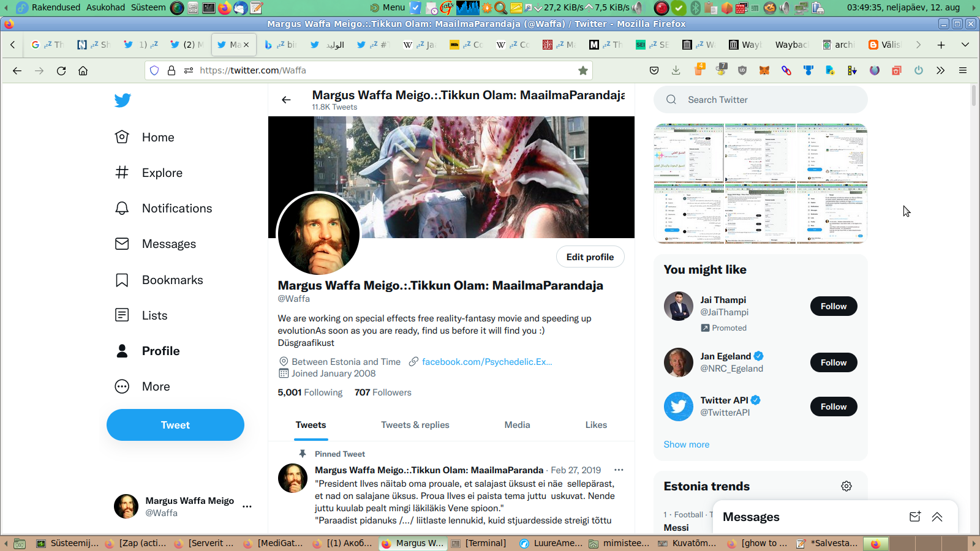Image resolution: width=980 pixels, height=551 pixels.
Task: Switch to LuureAme... taskbar window
Action: pos(551,543)
